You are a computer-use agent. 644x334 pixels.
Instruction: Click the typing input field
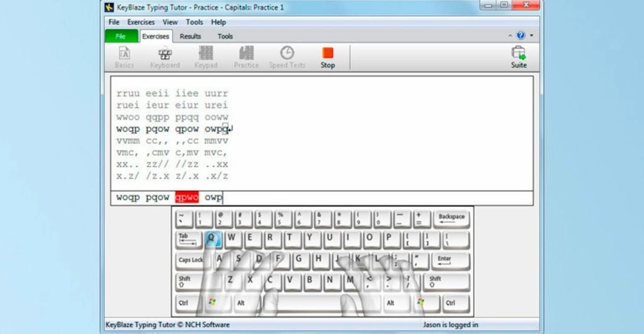pyautogui.click(x=322, y=198)
